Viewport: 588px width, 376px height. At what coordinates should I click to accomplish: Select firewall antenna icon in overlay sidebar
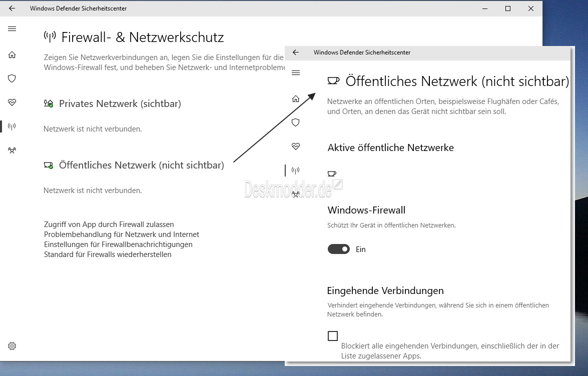(296, 170)
